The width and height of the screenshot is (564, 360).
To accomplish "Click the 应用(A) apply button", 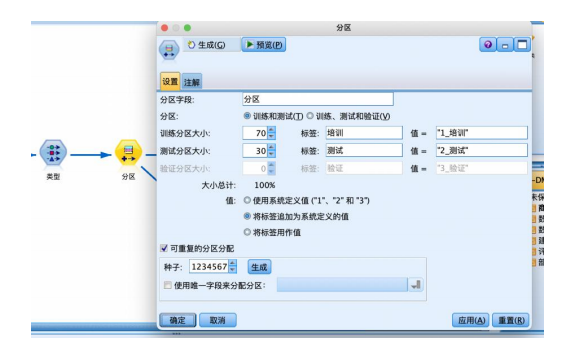I will [x=471, y=320].
